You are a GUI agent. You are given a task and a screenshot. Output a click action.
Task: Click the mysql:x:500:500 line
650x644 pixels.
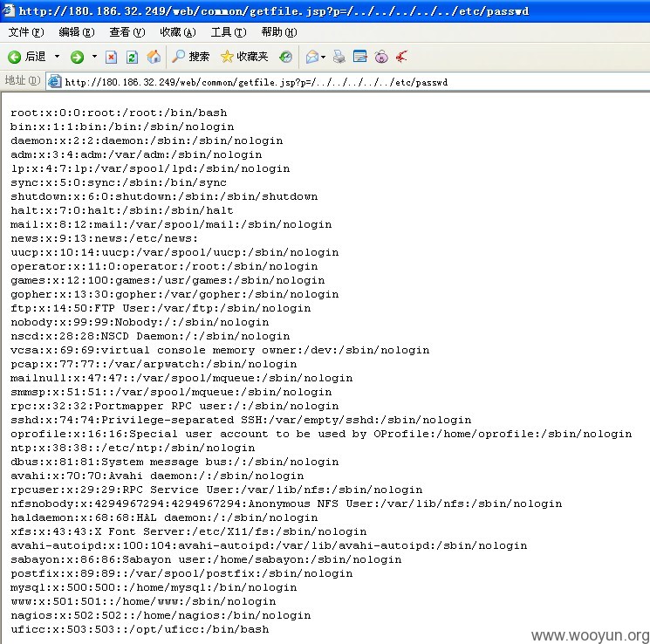[154, 587]
